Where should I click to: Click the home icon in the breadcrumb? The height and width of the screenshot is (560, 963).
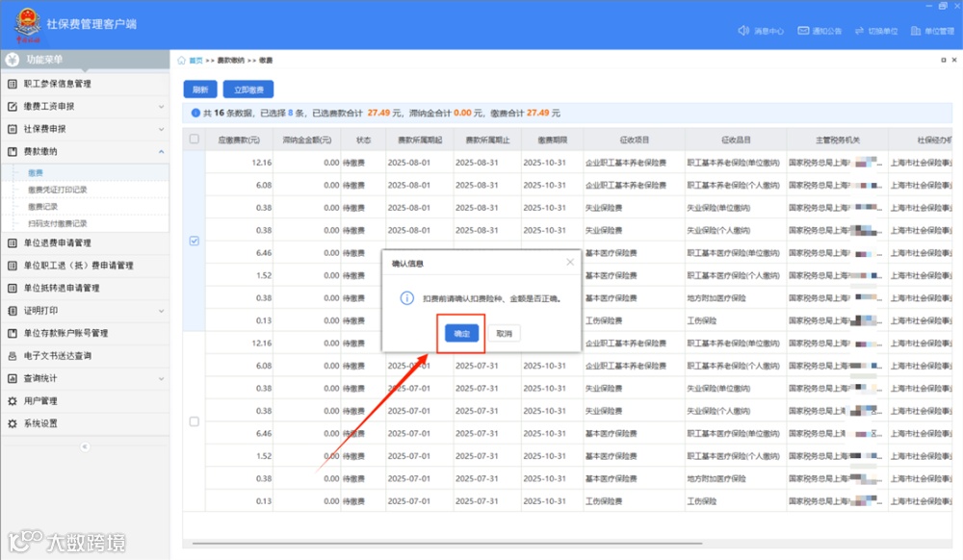coord(181,60)
